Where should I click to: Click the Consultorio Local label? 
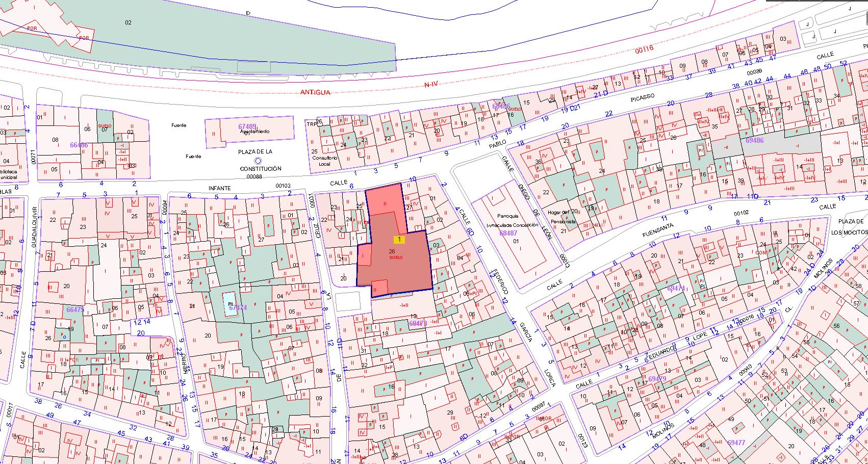[325, 161]
